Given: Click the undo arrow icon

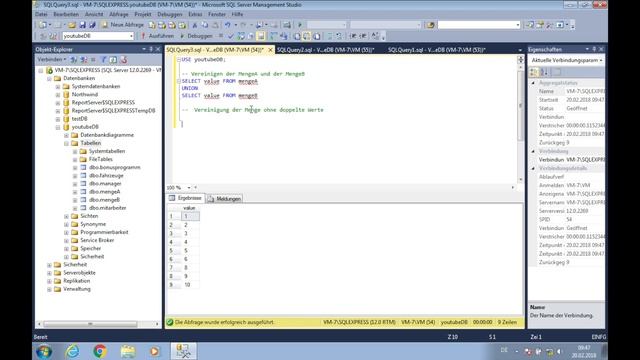Looking at the screenshot, I should (x=228, y=25).
